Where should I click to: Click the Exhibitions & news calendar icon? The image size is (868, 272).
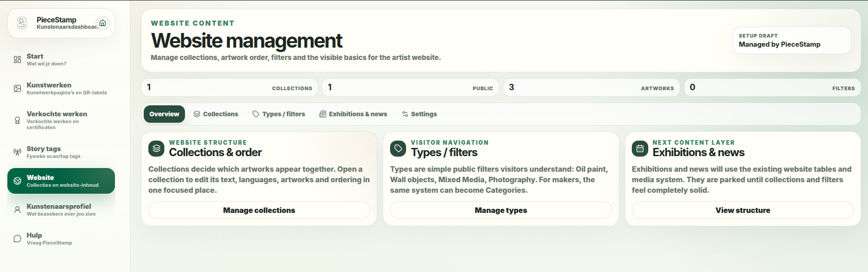(x=640, y=148)
